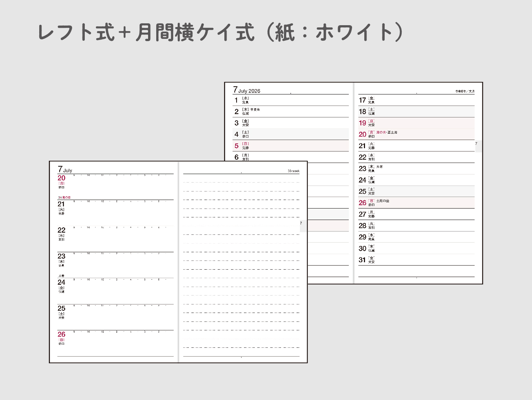The width and height of the screenshot is (532, 400).
Task: Click red date 19 in monthly list
Action: (x=362, y=123)
